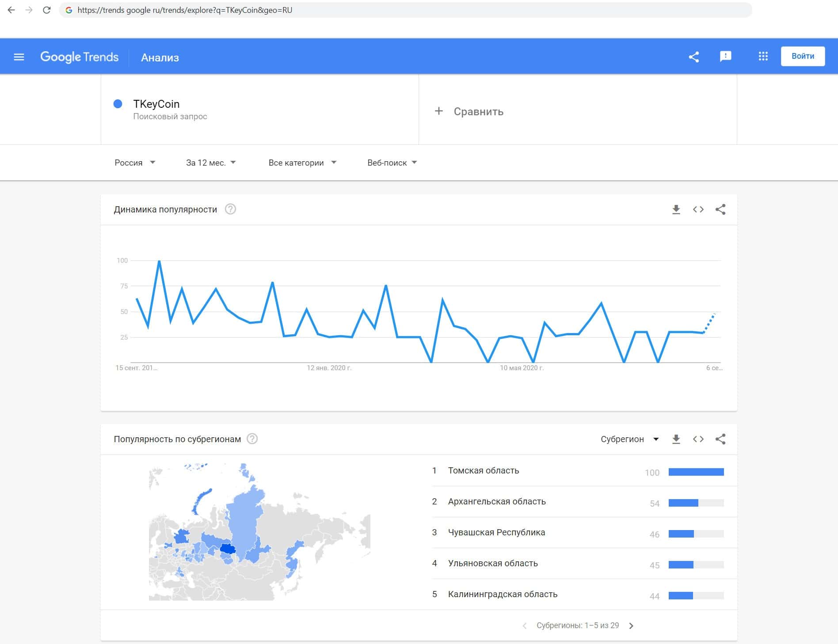Download the subregion popularity data
This screenshot has height=644, width=838.
click(x=676, y=439)
